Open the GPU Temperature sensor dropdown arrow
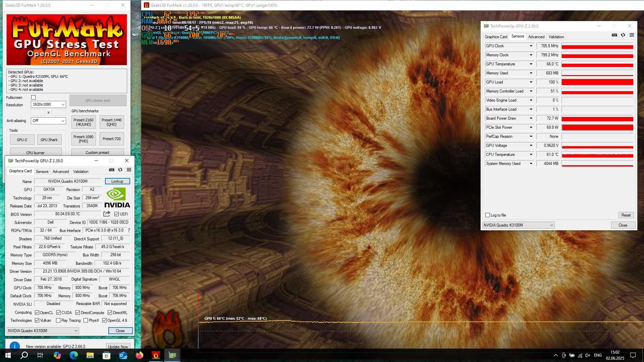The width and height of the screenshot is (644, 362). (531, 64)
